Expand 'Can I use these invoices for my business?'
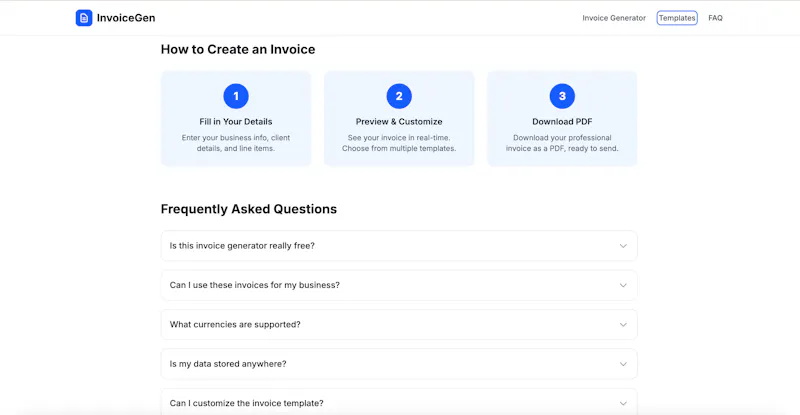 click(399, 285)
